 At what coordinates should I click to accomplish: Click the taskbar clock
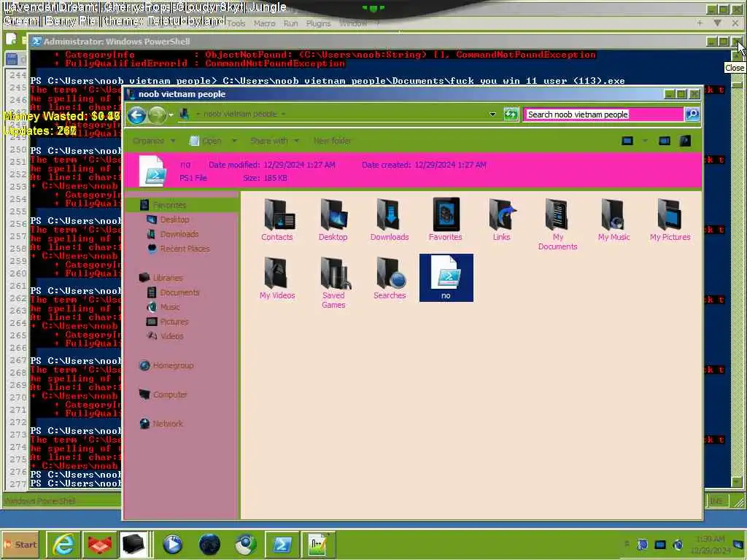click(710, 545)
